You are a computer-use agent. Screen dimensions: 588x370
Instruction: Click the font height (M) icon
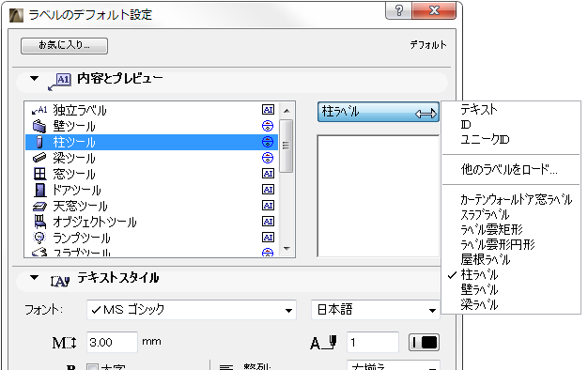[x=64, y=343]
